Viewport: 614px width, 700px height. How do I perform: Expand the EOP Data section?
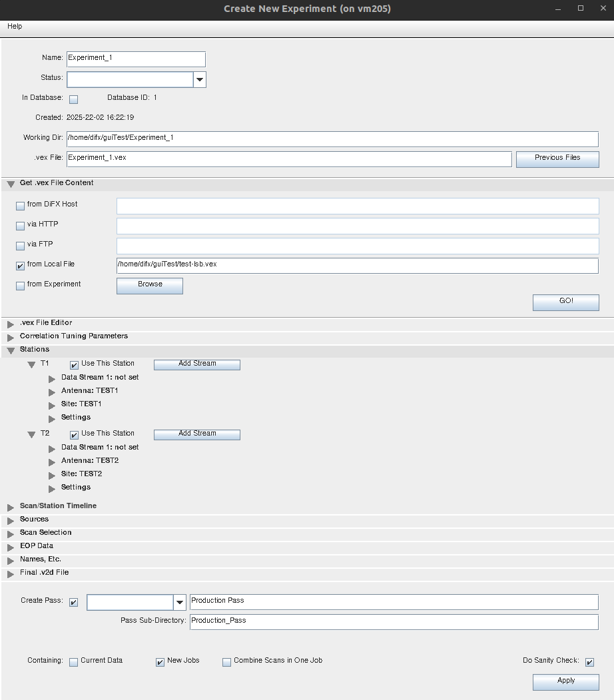(x=11, y=547)
